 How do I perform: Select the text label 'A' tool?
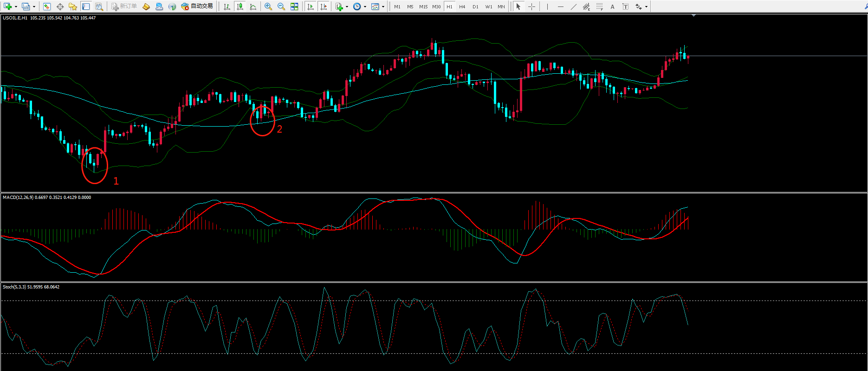pyautogui.click(x=613, y=6)
